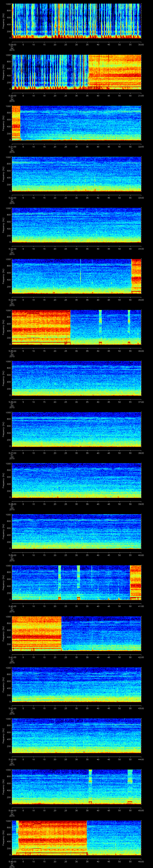
Task: Select the spectrogram plot beginning at 5:41:00
Action: point(76,633)
